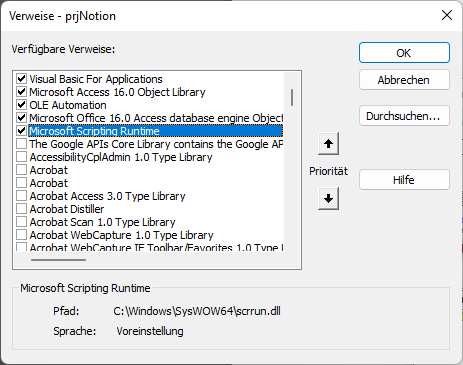Select Microsoft Access 16.0 Object Library entry
Screen dimensions: 463x365
117,92
